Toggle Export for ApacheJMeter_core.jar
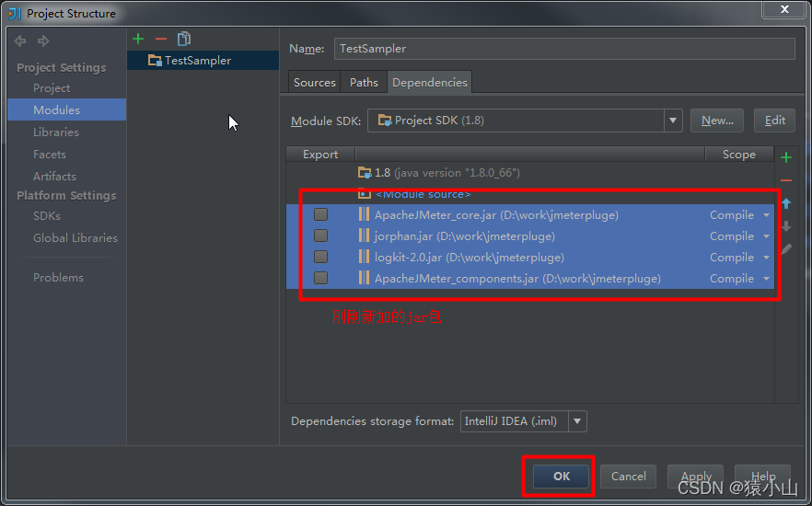Viewport: 812px width, 506px height. tap(321, 214)
